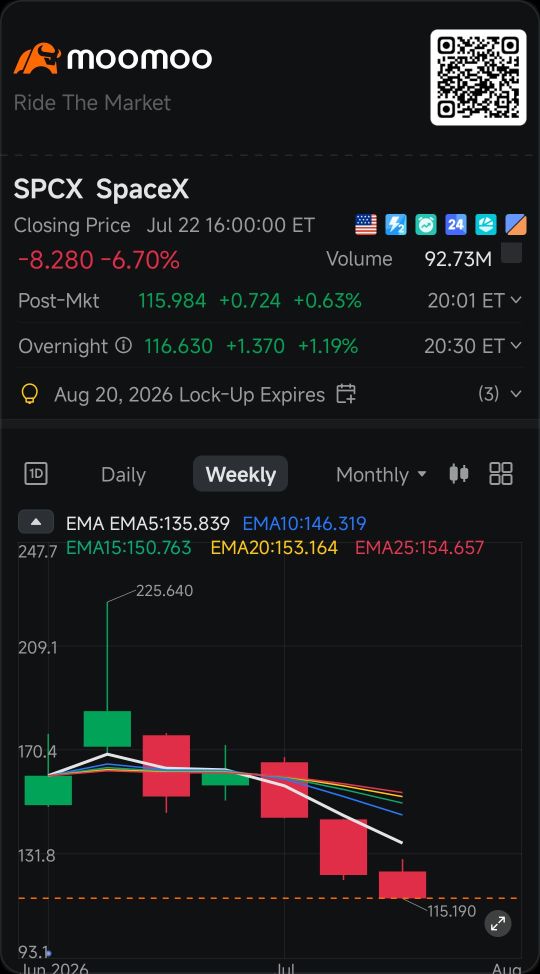
Task: Tap the US flag market icon
Action: [366, 224]
